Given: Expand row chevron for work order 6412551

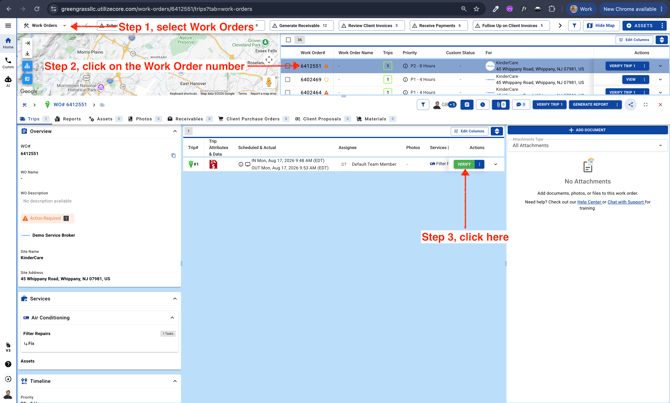Looking at the screenshot, I should (x=660, y=66).
